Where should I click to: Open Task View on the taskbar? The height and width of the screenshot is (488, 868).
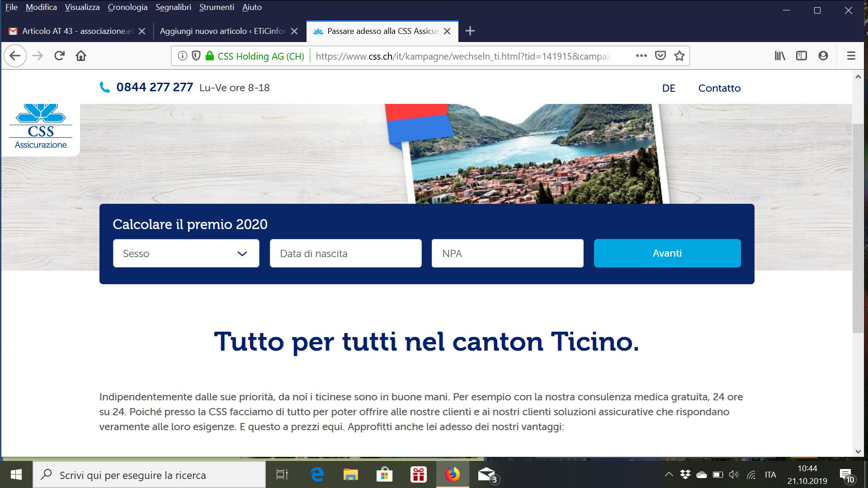[x=282, y=474]
